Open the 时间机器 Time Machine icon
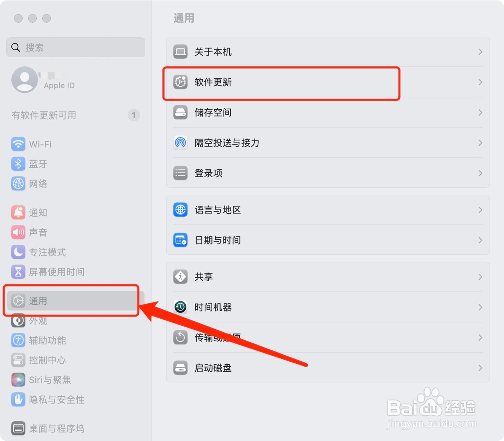This screenshot has width=504, height=441. coord(180,307)
